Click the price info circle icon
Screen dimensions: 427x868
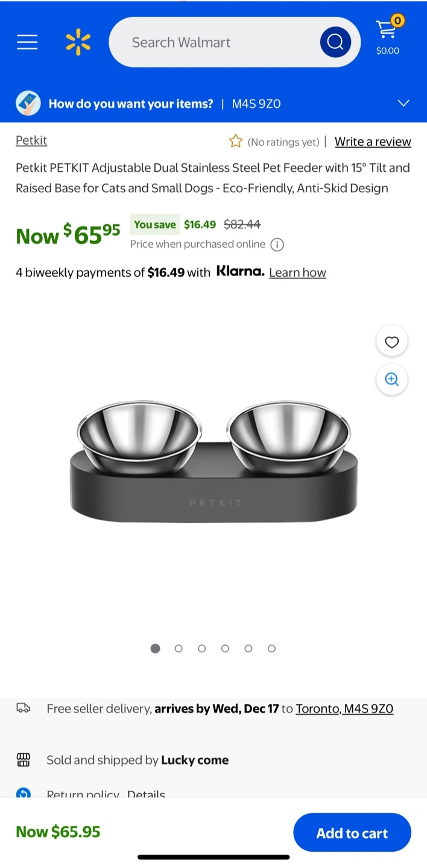277,245
